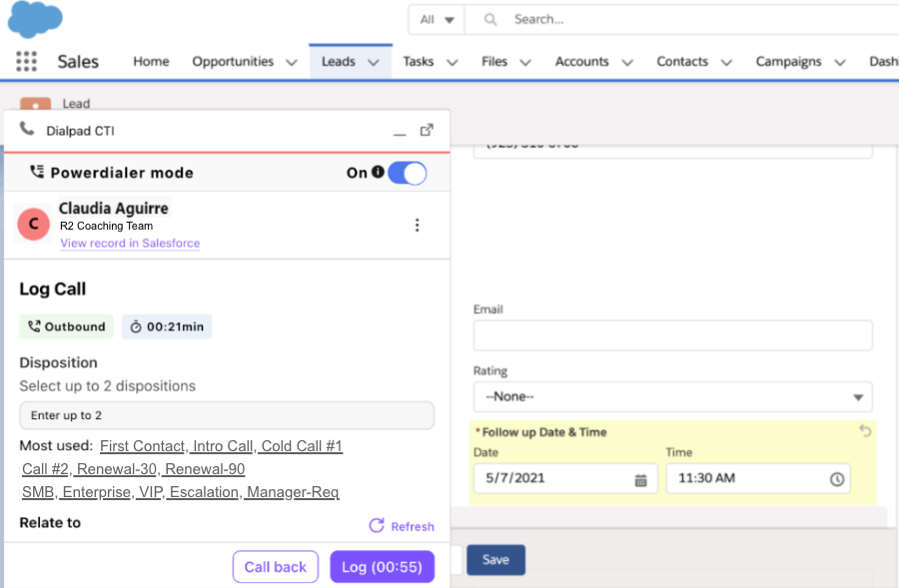Open the Files tab
The image size is (899, 588).
pos(494,61)
